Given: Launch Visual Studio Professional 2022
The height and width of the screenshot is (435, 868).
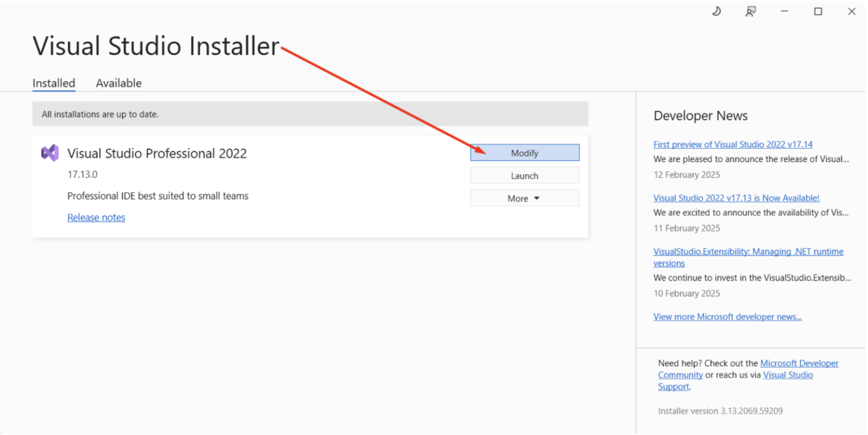Looking at the screenshot, I should [524, 175].
